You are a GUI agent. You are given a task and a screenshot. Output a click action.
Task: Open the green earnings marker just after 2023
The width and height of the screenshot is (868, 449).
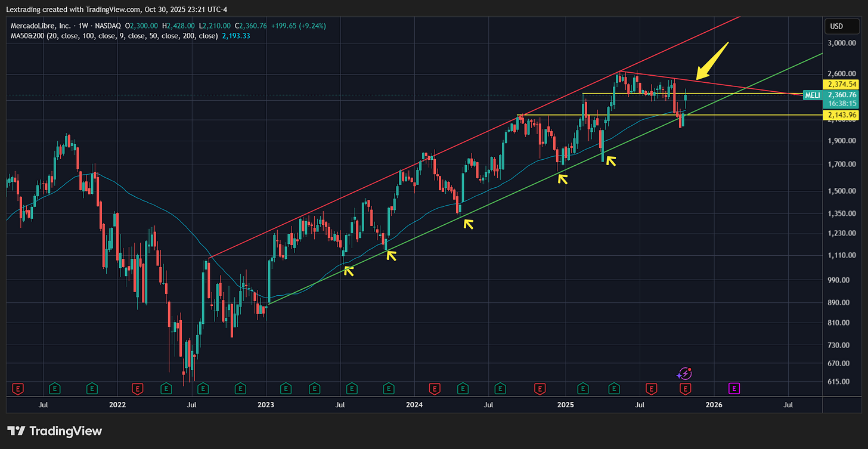pyautogui.click(x=286, y=389)
